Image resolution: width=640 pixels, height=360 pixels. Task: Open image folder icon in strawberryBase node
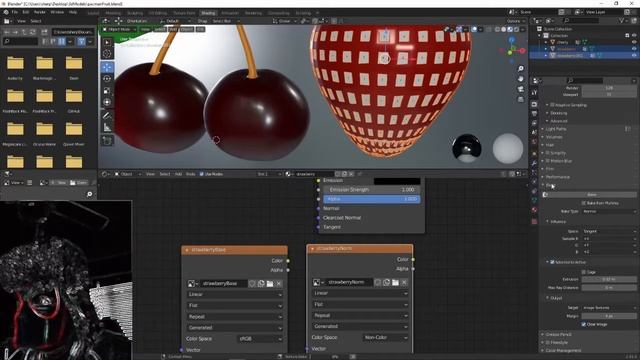pyautogui.click(x=270, y=284)
